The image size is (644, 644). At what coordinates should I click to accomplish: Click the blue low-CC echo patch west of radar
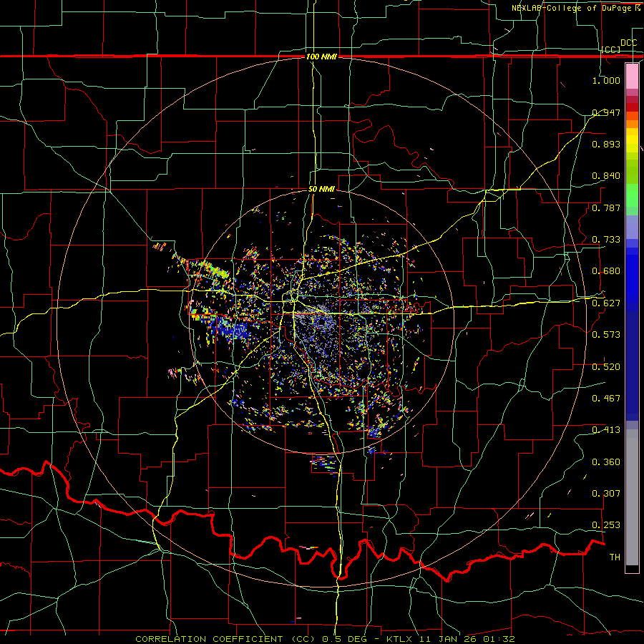click(232, 328)
